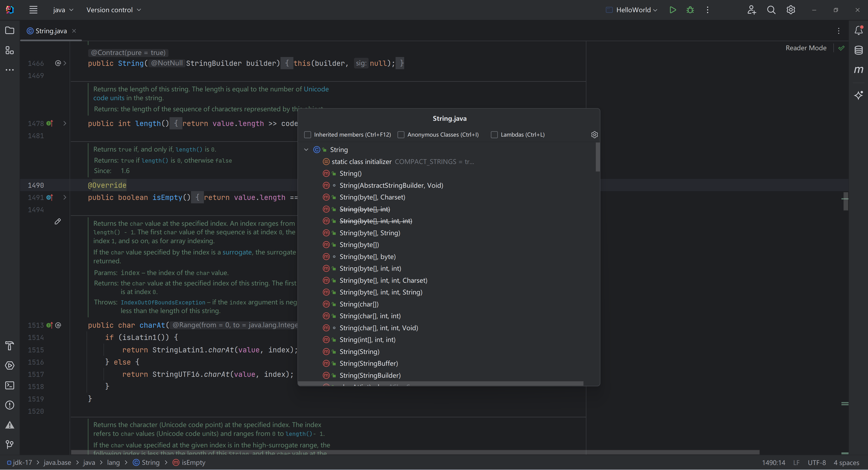
Task: Open the warning triangle tool window
Action: [10, 425]
